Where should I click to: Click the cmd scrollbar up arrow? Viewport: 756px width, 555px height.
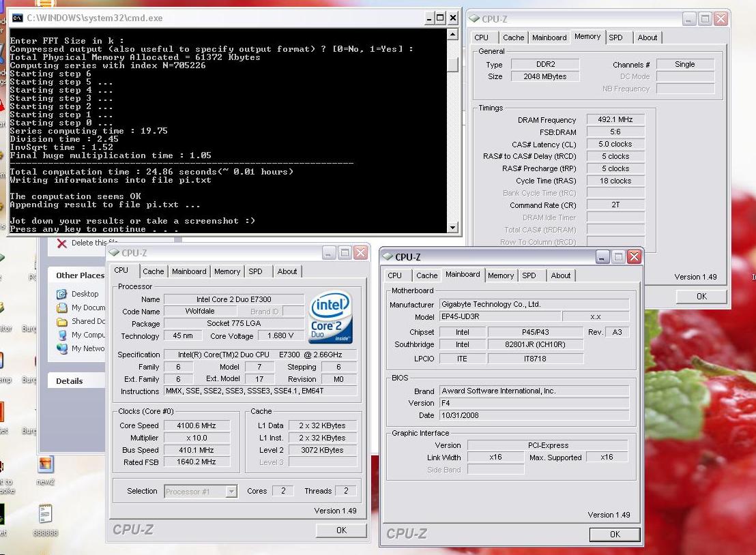pos(452,34)
